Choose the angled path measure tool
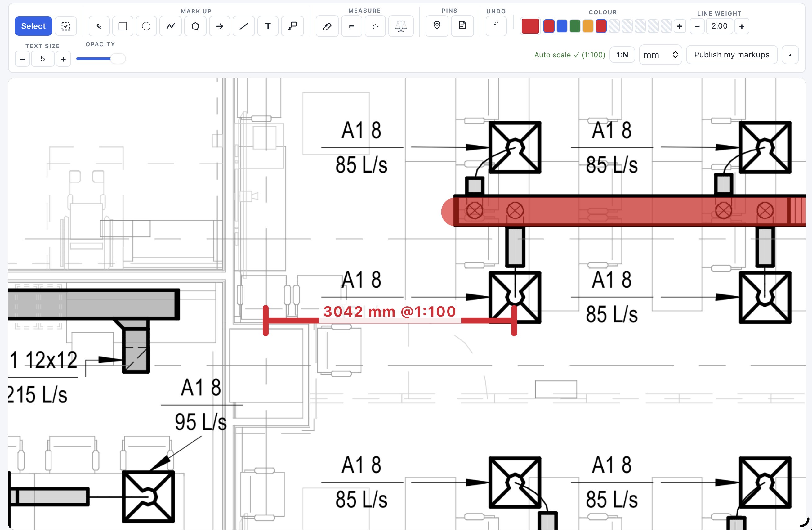This screenshot has width=812, height=530. tap(352, 26)
